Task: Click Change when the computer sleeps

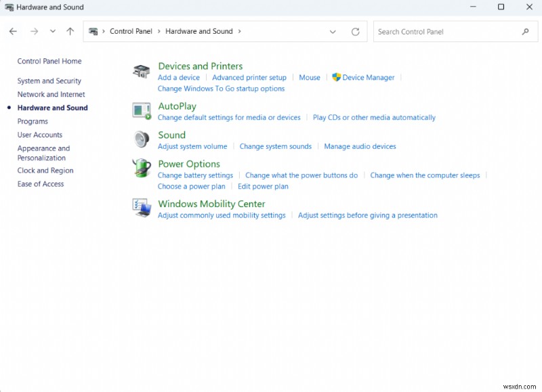Action: coord(425,175)
